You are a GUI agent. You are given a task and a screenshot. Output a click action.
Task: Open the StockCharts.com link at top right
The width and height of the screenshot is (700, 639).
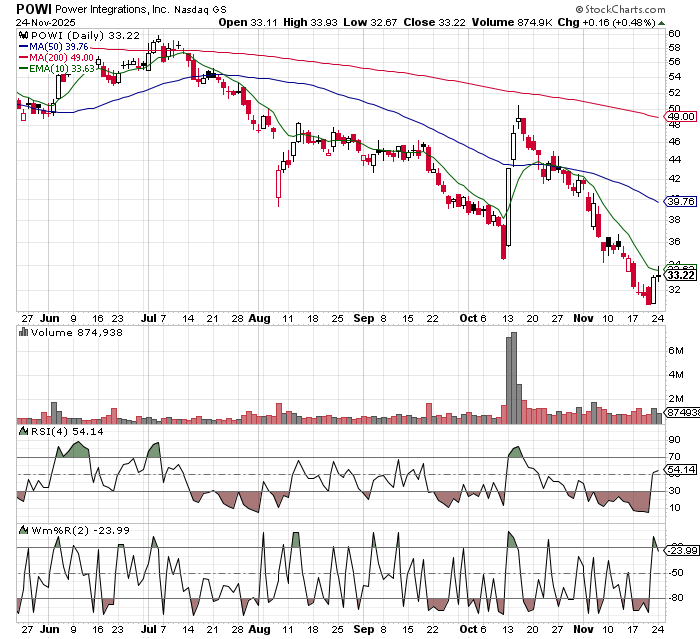pos(620,9)
